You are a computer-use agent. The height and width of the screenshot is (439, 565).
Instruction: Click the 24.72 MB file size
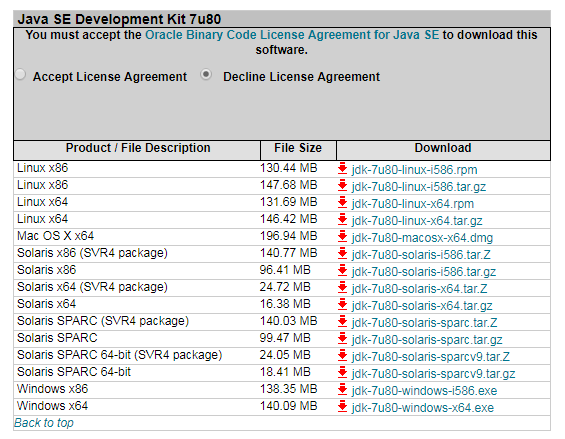pyautogui.click(x=285, y=287)
